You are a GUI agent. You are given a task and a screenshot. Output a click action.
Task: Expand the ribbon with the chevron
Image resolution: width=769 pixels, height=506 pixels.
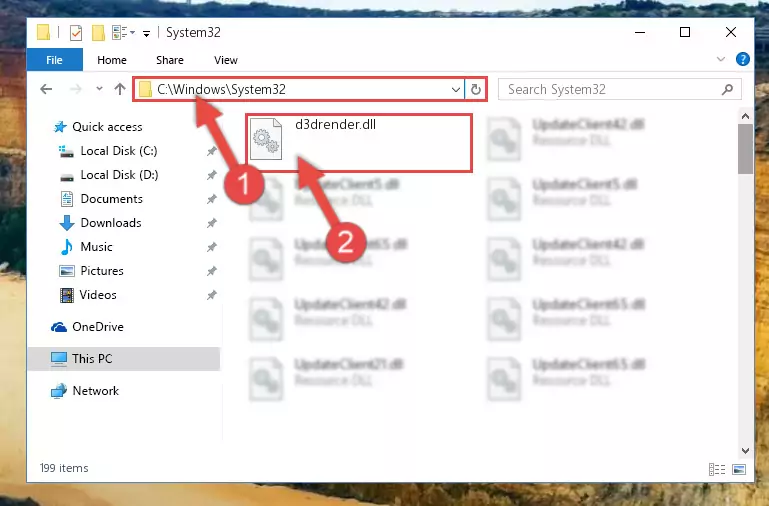(x=720, y=59)
